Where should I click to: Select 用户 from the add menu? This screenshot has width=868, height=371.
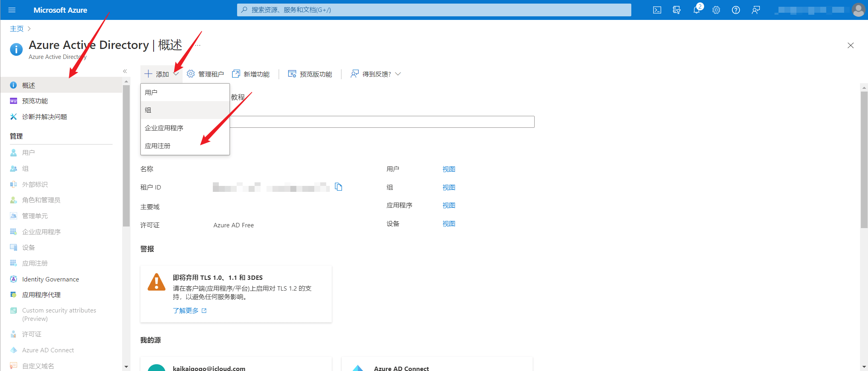[151, 93]
